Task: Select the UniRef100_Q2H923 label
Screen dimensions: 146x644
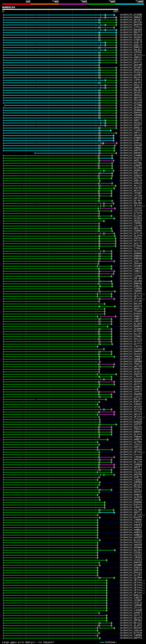Action: point(131,613)
